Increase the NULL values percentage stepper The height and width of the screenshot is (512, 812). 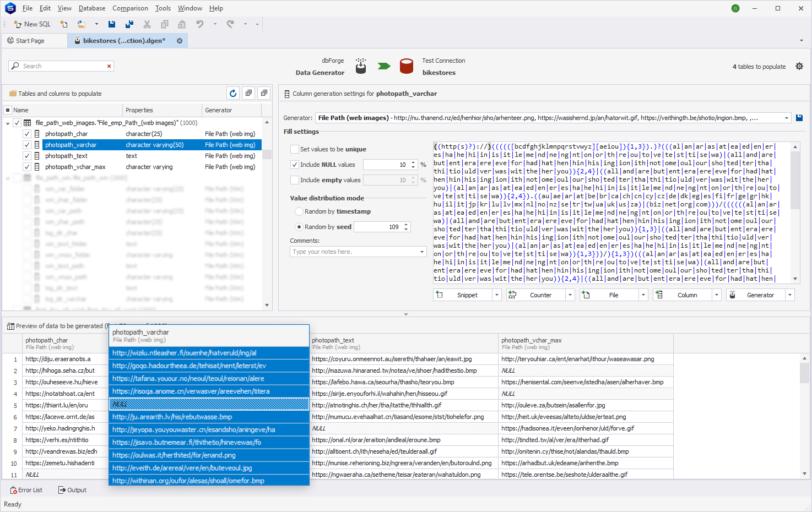413,162
